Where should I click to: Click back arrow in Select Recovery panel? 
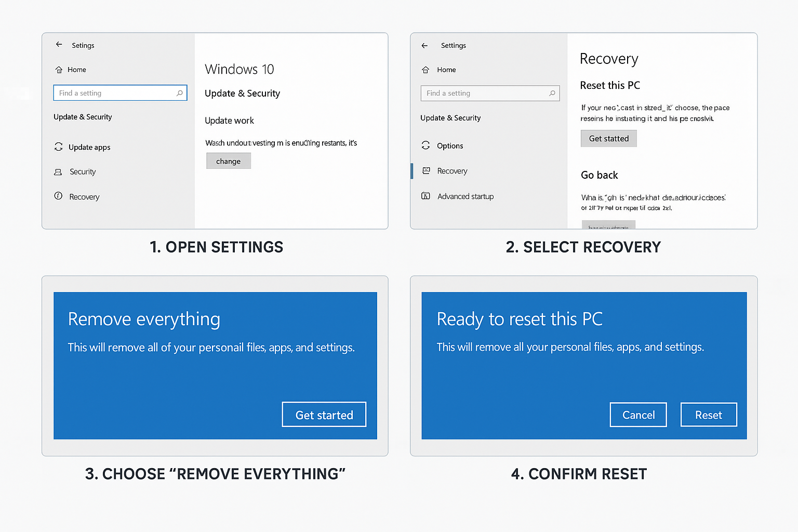click(424, 46)
